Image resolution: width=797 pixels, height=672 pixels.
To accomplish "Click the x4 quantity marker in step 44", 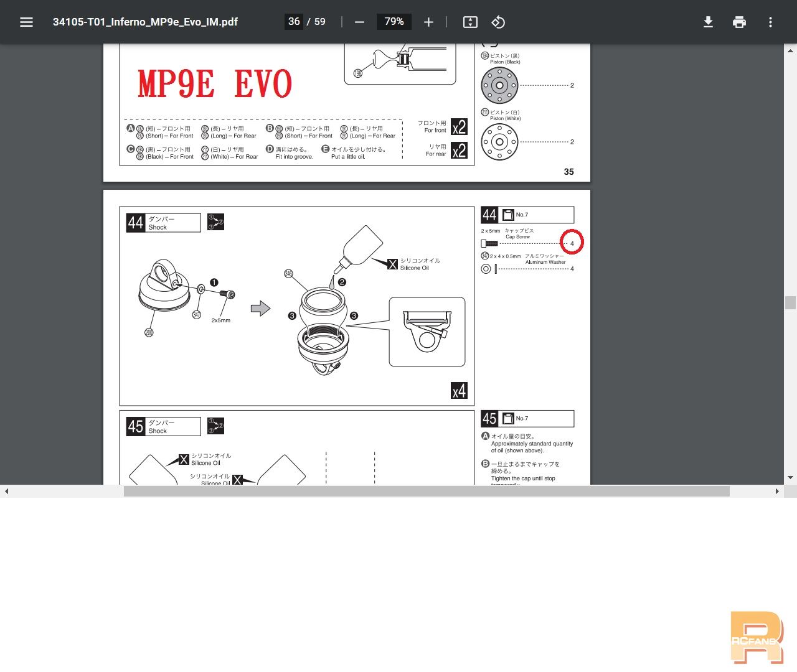I will (x=459, y=391).
